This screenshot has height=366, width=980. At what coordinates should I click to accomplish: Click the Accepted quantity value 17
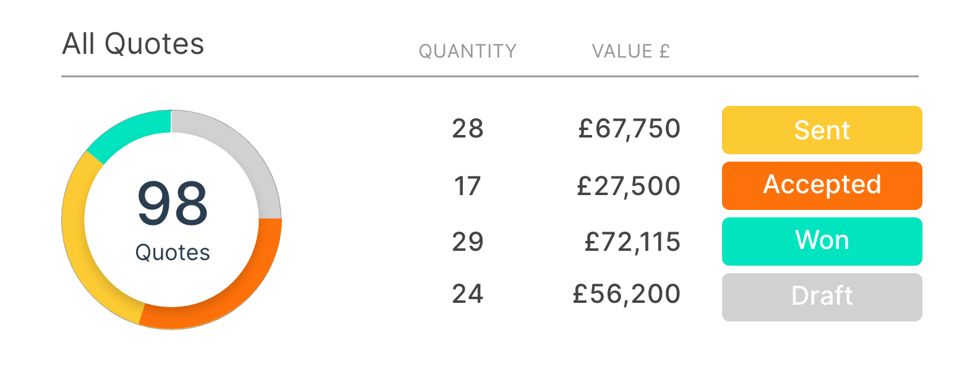pyautogui.click(x=468, y=186)
